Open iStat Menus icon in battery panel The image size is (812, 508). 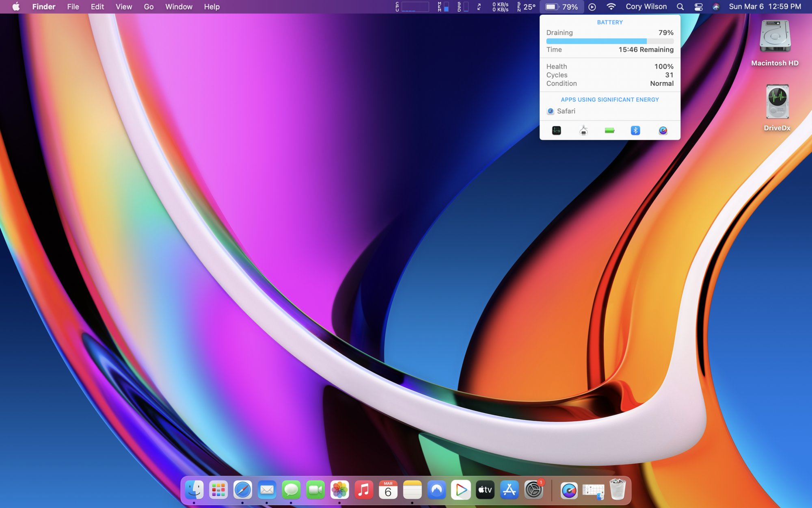[663, 130]
